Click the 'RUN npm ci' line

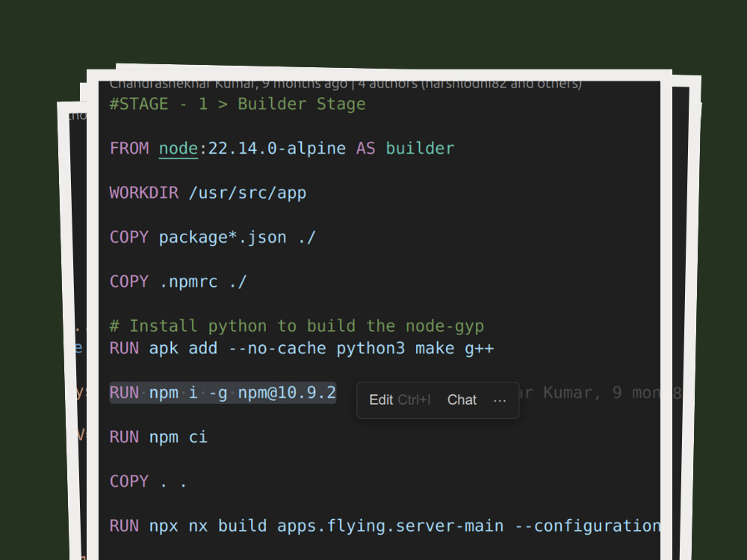(x=158, y=437)
